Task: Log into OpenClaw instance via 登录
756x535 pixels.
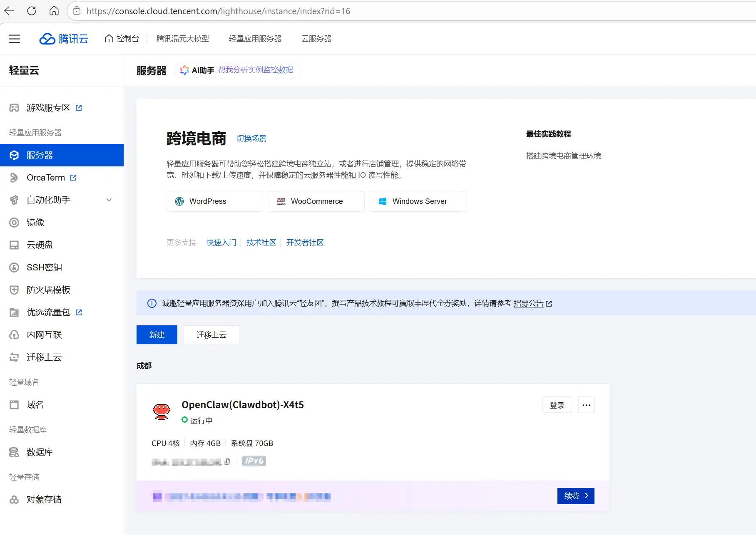Action: click(557, 405)
